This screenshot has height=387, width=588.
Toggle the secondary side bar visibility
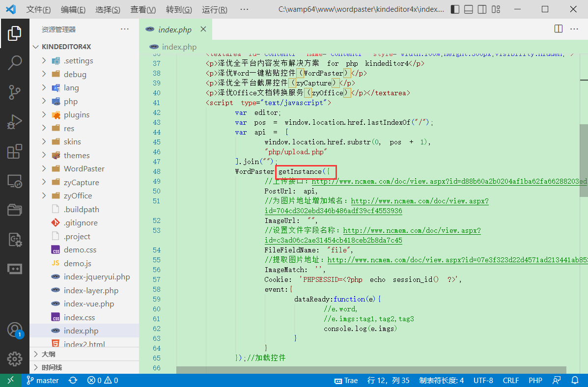pos(482,9)
